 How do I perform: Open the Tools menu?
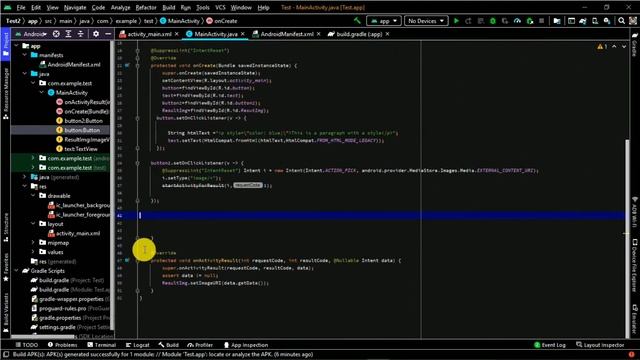(203, 7)
